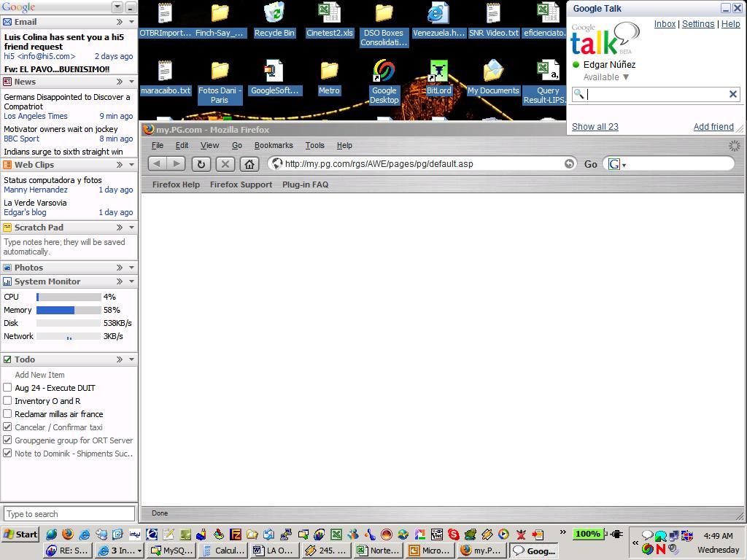Select Venezuela.h... Internet Explorer file icon
Screen dimensions: 747x560
coord(438,20)
